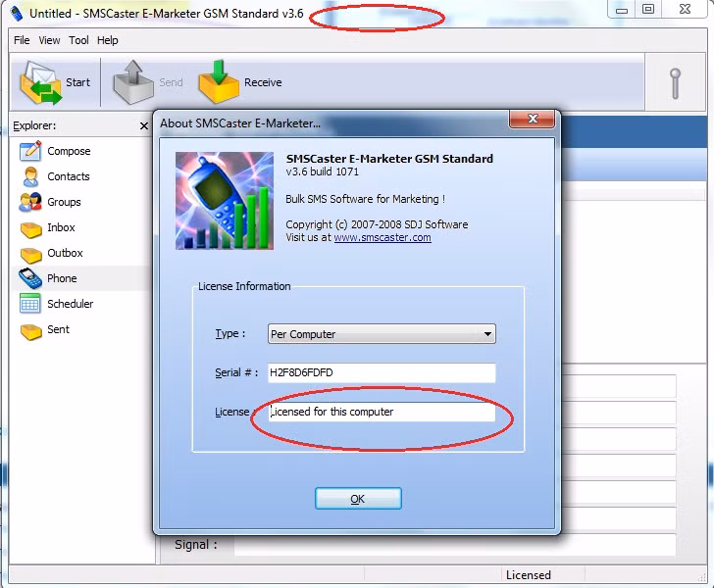Click the Explorer: panel header
714x588 pixels.
point(34,125)
